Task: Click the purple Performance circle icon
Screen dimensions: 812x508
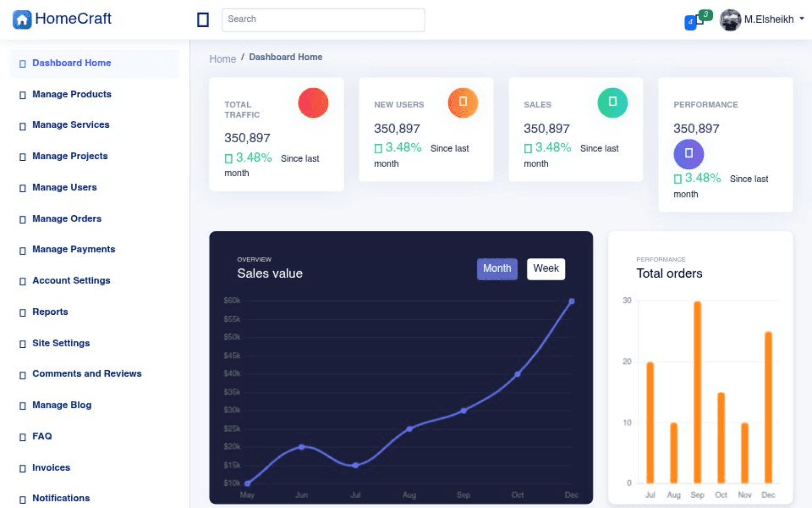Action: (x=688, y=154)
